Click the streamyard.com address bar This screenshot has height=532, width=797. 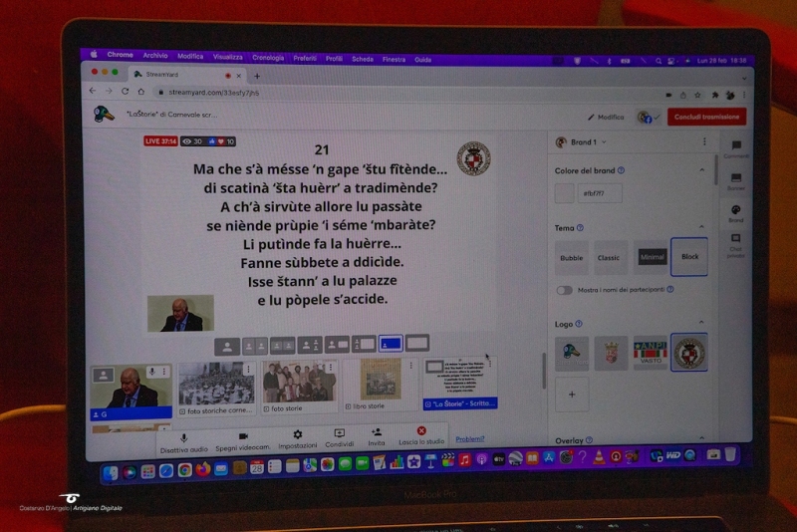tap(406, 94)
